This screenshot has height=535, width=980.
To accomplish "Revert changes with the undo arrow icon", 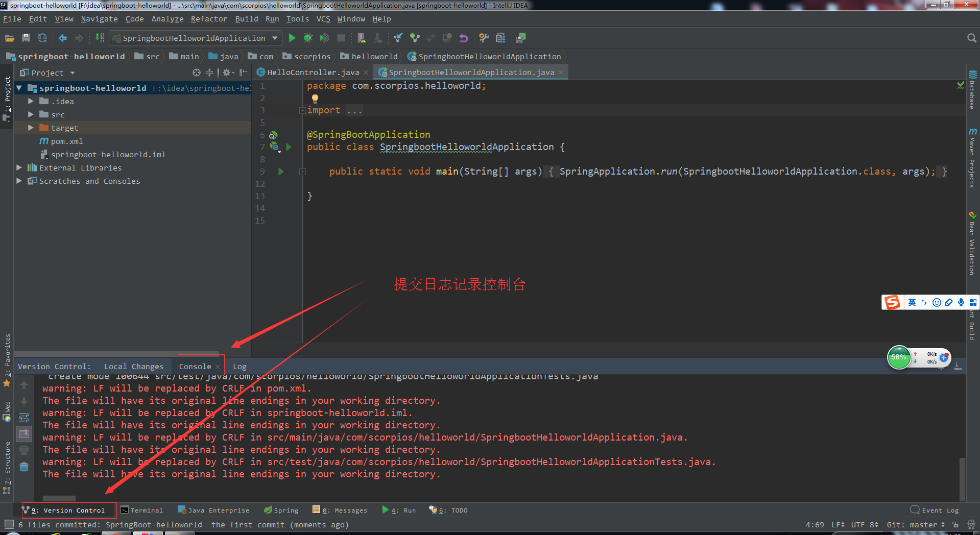I will 464,38.
